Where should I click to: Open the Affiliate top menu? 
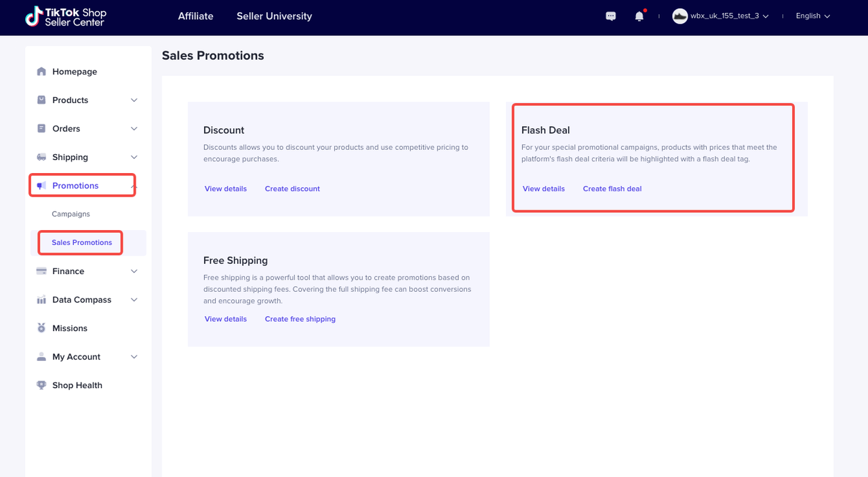195,16
